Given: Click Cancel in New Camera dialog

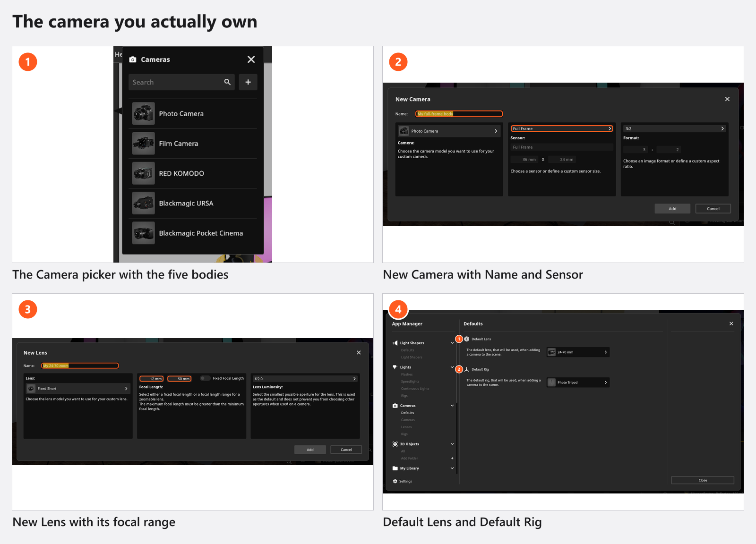Looking at the screenshot, I should (713, 209).
